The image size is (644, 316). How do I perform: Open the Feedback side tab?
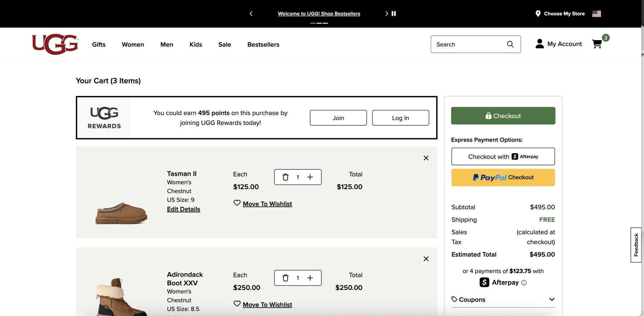[x=636, y=245]
